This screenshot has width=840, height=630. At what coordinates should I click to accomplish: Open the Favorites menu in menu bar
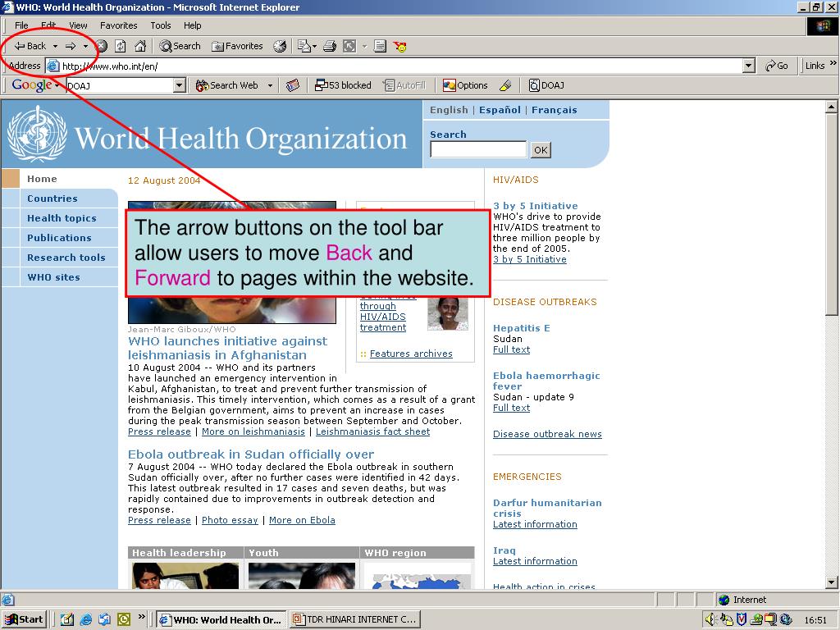pos(119,25)
